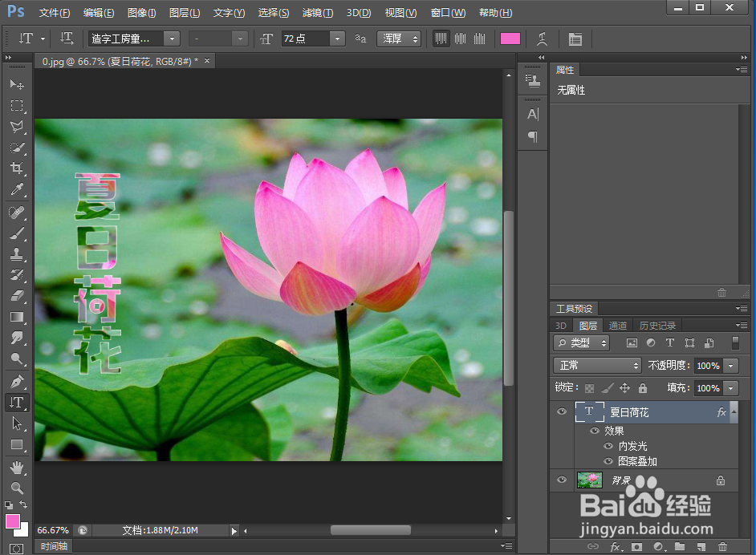
Task: Hide the 背景 layer
Action: (x=562, y=480)
